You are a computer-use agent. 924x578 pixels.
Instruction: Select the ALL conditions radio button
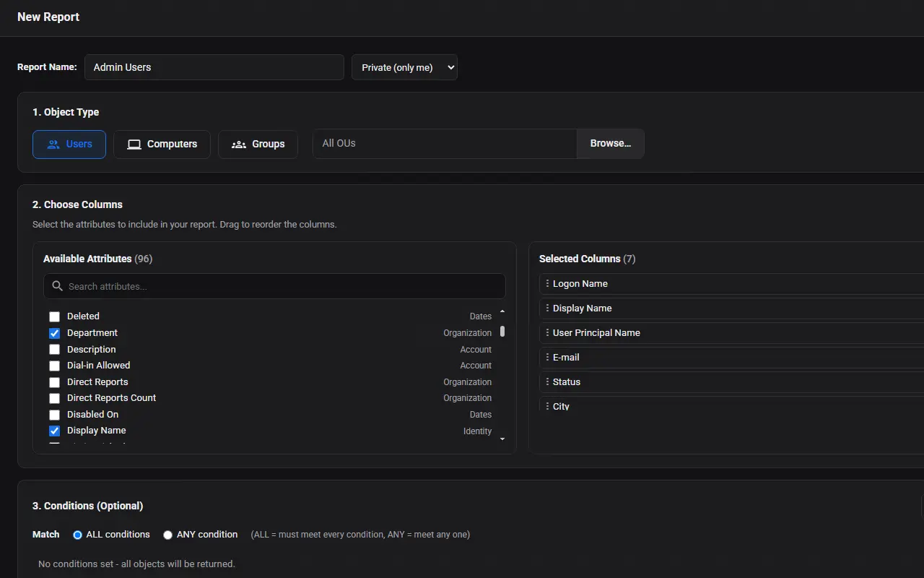(77, 535)
